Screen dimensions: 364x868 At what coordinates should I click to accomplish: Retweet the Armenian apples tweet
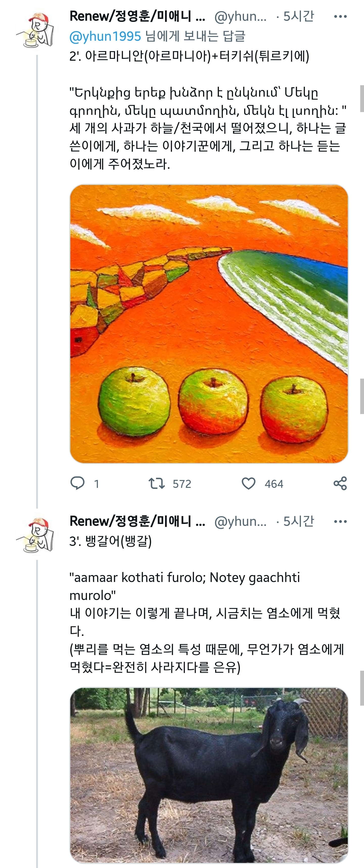[156, 484]
